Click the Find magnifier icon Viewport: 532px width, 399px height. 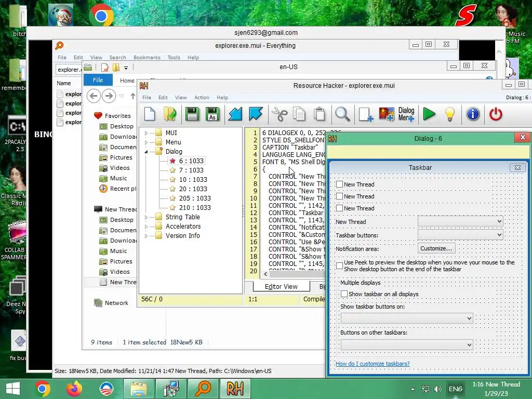click(x=342, y=114)
